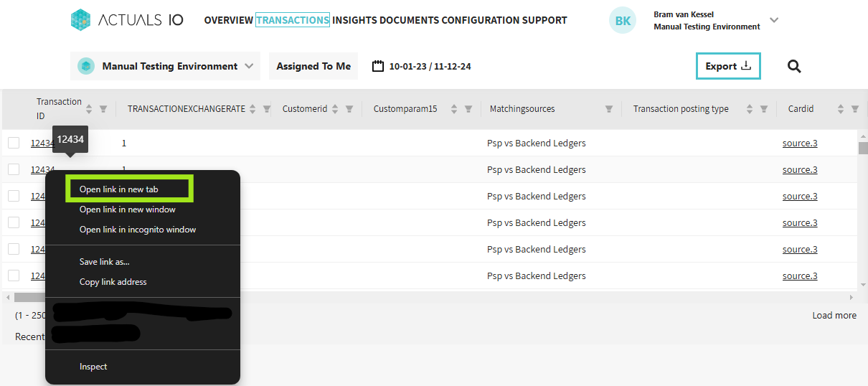Open transaction 12434 link in first row

42,143
